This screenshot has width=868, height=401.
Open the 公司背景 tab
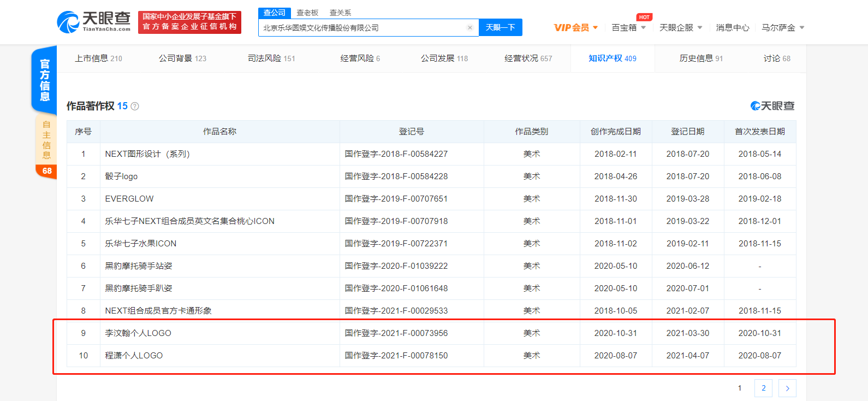click(183, 58)
